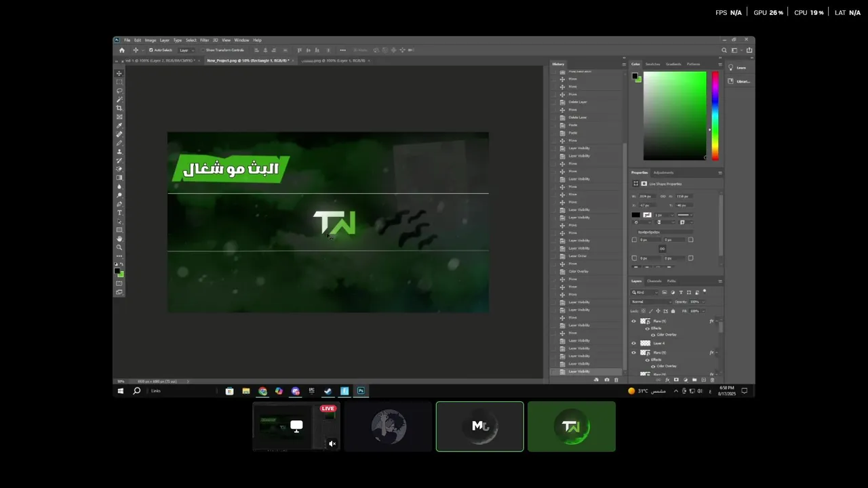Select the Zoom tool in toolbar

click(x=119, y=248)
